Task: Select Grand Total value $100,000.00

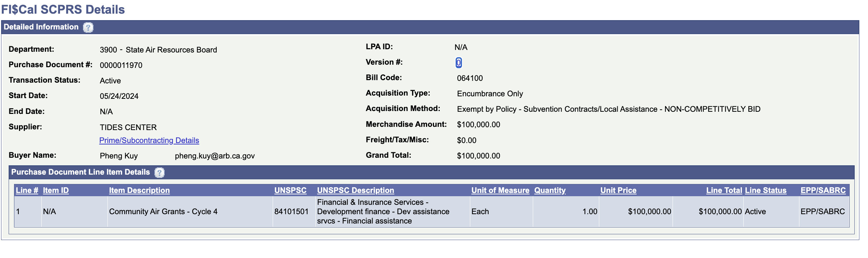Action: [x=479, y=156]
